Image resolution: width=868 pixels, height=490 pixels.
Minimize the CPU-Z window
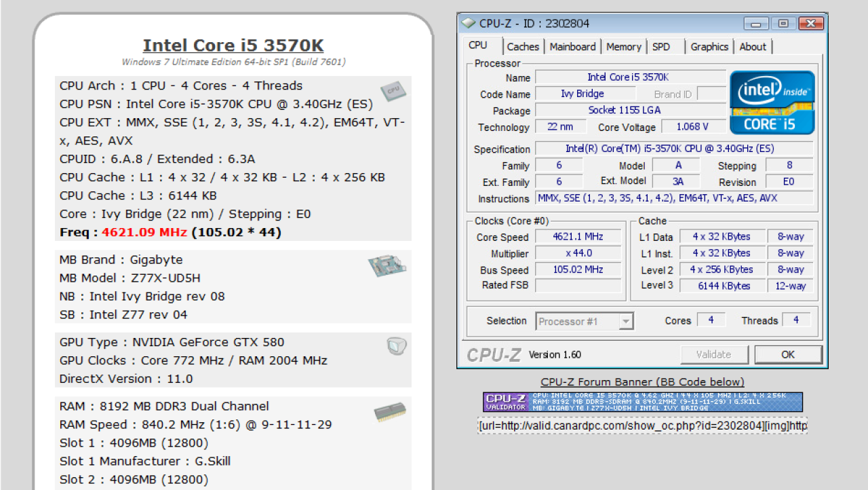(756, 23)
